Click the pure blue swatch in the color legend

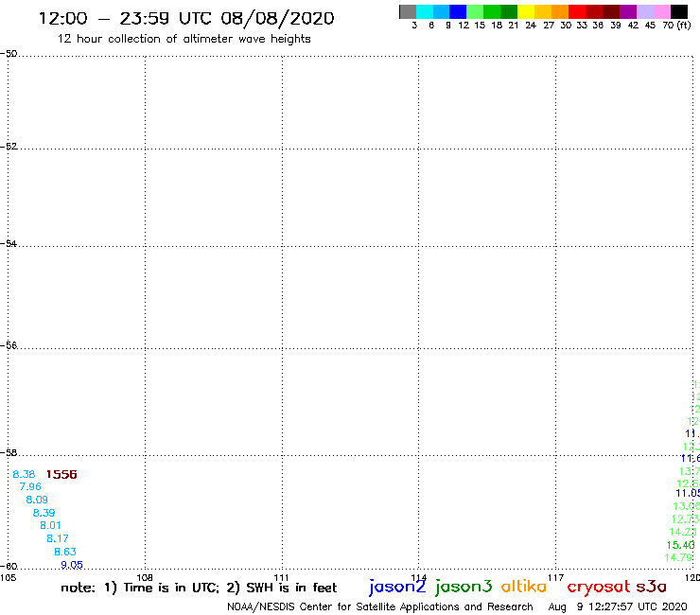(458, 11)
